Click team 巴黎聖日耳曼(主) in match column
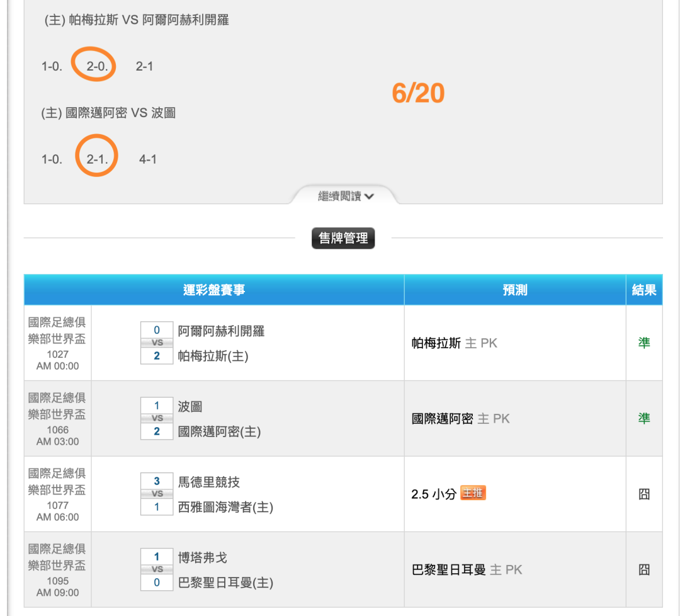Screen dimensions: 680x616 (225, 583)
